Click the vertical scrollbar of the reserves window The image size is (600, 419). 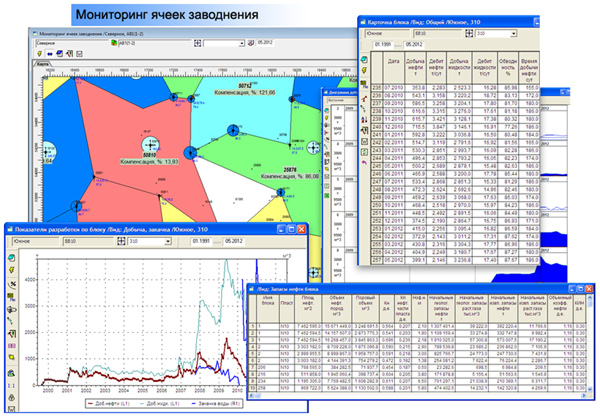pyautogui.click(x=589, y=343)
